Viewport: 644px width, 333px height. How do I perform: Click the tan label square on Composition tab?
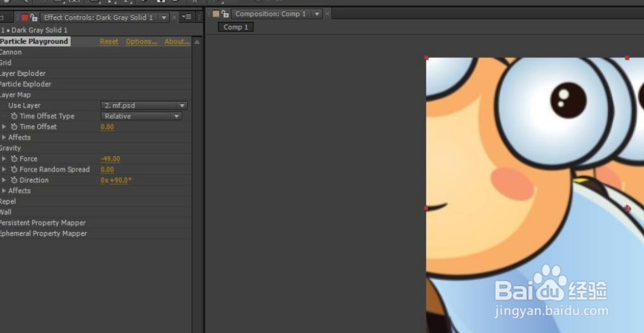[x=216, y=14]
